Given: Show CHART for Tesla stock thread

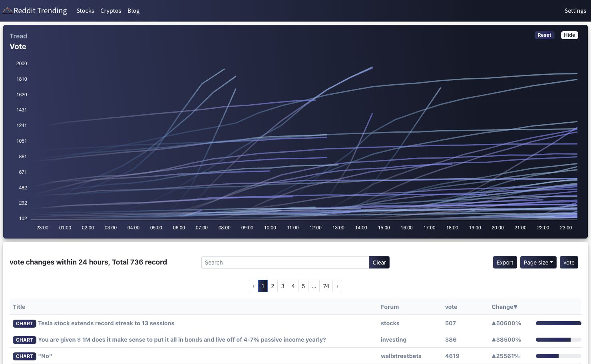Looking at the screenshot, I should tap(24, 324).
